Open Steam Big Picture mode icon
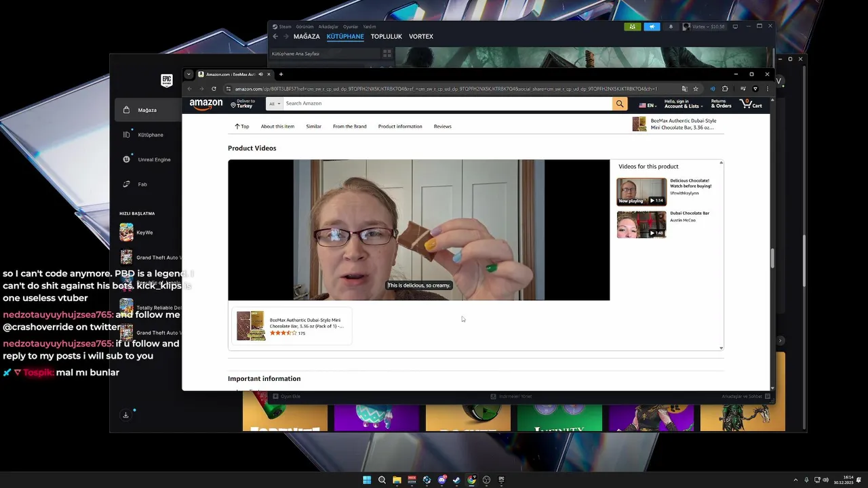Screen dimensions: 868x488 coord(735,26)
